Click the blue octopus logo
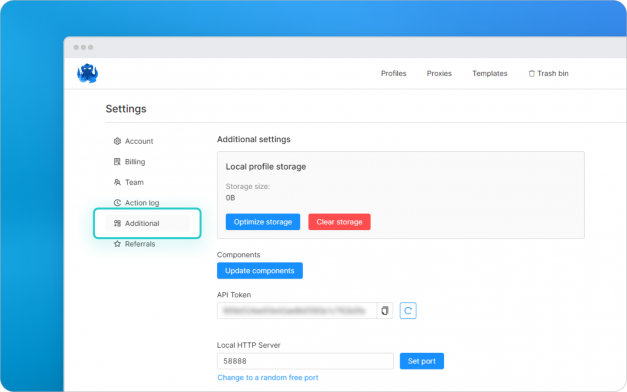Viewport: 627px width, 392px height. pyautogui.click(x=87, y=73)
